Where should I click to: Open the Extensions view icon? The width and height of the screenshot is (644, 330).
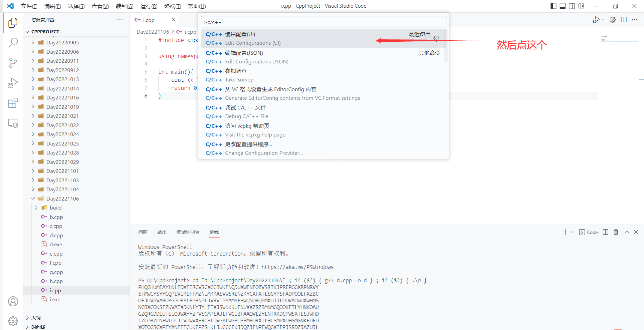pyautogui.click(x=13, y=103)
